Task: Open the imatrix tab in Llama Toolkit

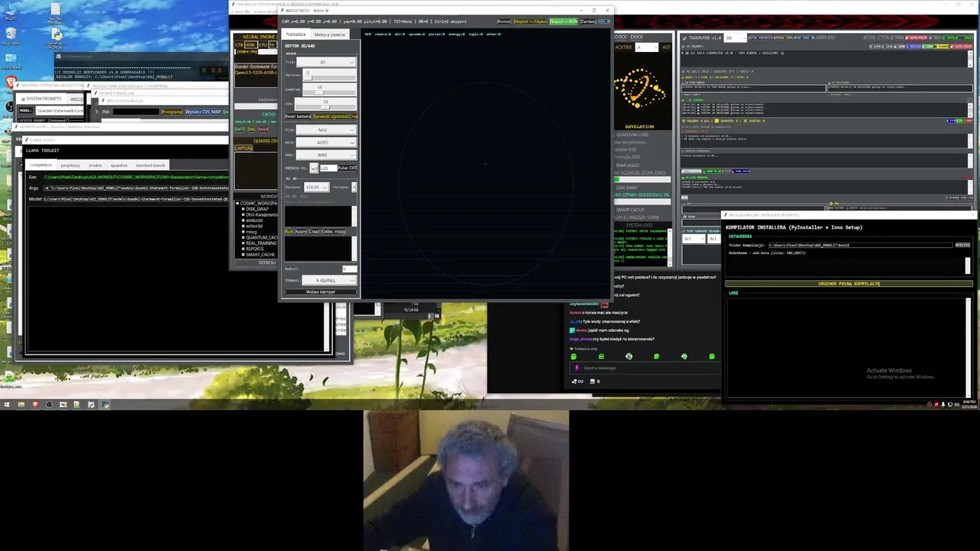Action: pyautogui.click(x=95, y=165)
